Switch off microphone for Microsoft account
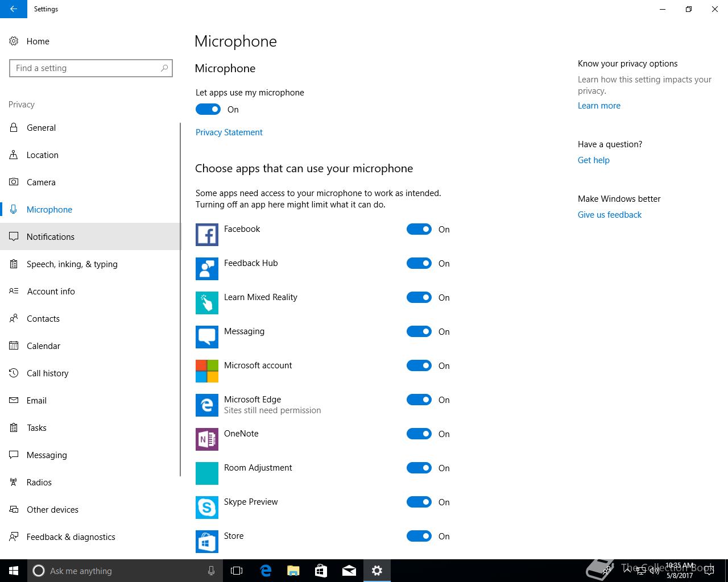728x582 pixels. click(x=419, y=365)
